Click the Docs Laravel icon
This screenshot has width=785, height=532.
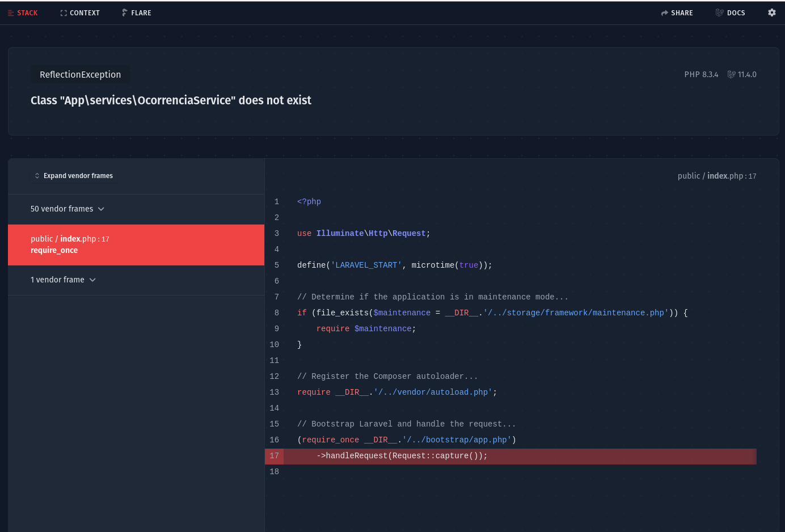tap(719, 12)
